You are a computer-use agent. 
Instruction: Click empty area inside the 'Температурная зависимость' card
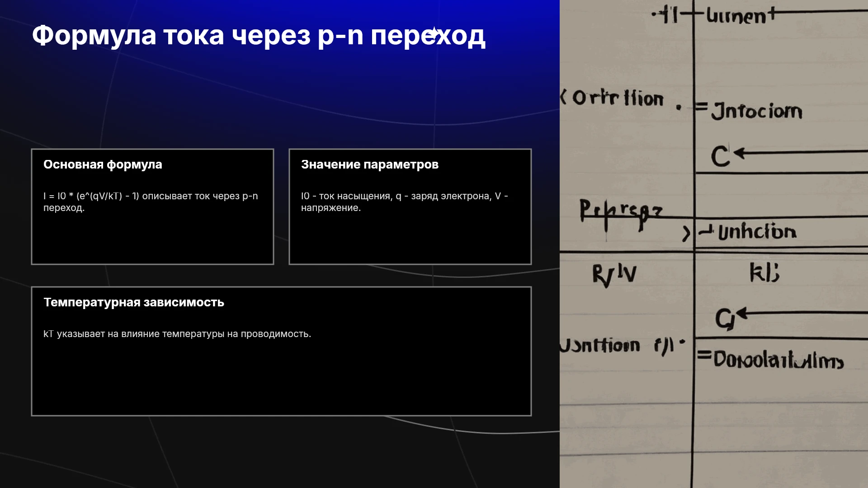[x=281, y=380]
